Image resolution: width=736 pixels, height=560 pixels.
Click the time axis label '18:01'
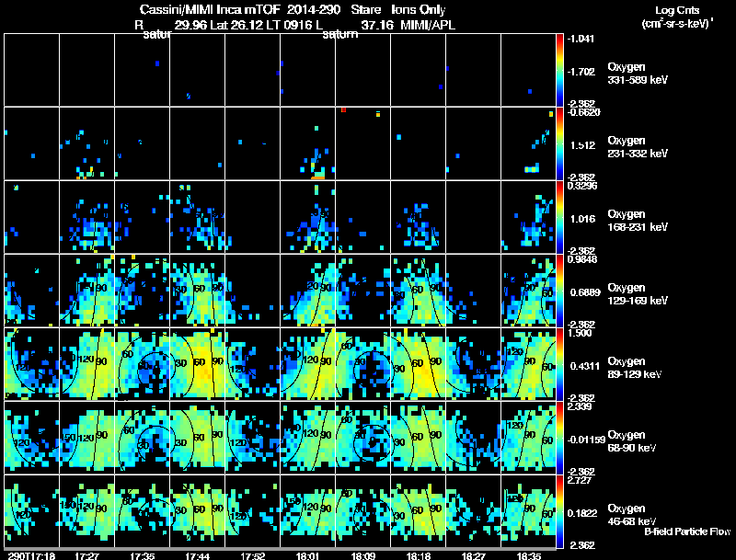307,555
